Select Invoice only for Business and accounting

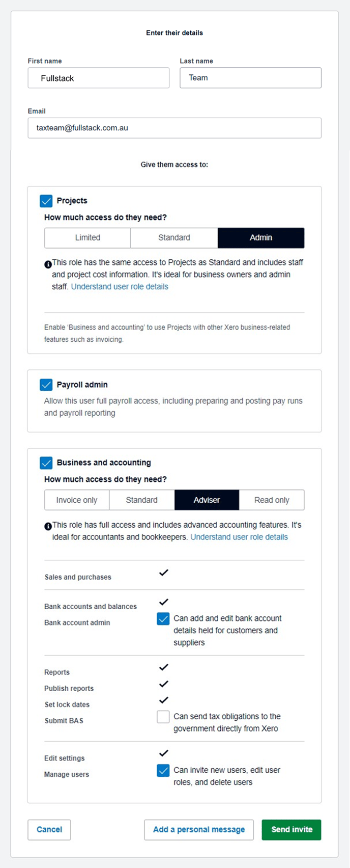76,500
